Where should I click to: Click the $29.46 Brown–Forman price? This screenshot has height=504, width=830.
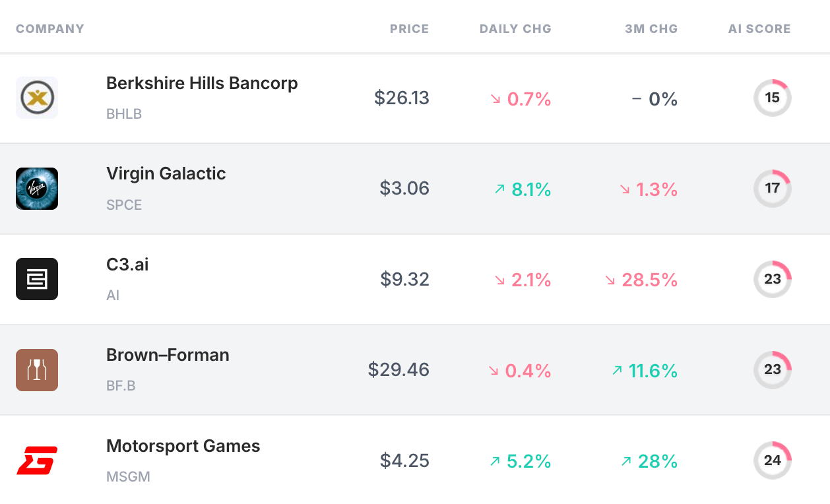click(x=399, y=369)
